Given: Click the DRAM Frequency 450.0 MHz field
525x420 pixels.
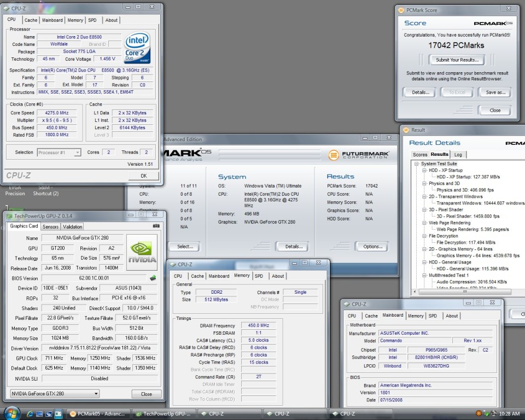Looking at the screenshot, I should (259, 325).
